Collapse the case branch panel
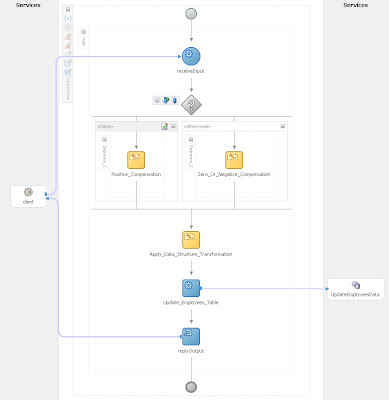 coord(173,126)
